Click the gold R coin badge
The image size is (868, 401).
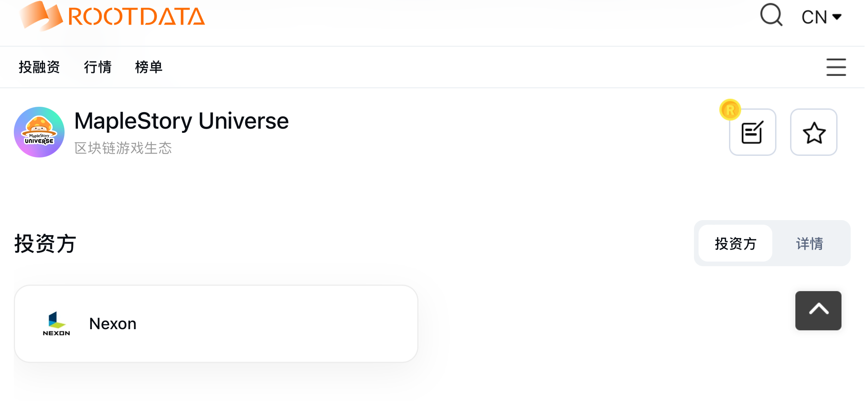tap(730, 110)
